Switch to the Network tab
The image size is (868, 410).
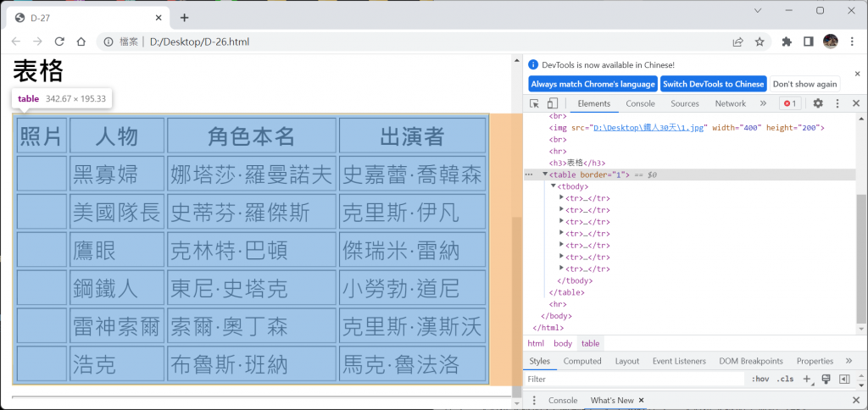point(731,103)
